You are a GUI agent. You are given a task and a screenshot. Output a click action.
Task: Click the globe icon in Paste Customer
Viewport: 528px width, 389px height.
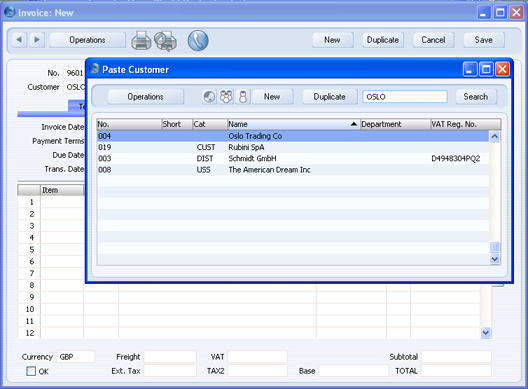[209, 97]
